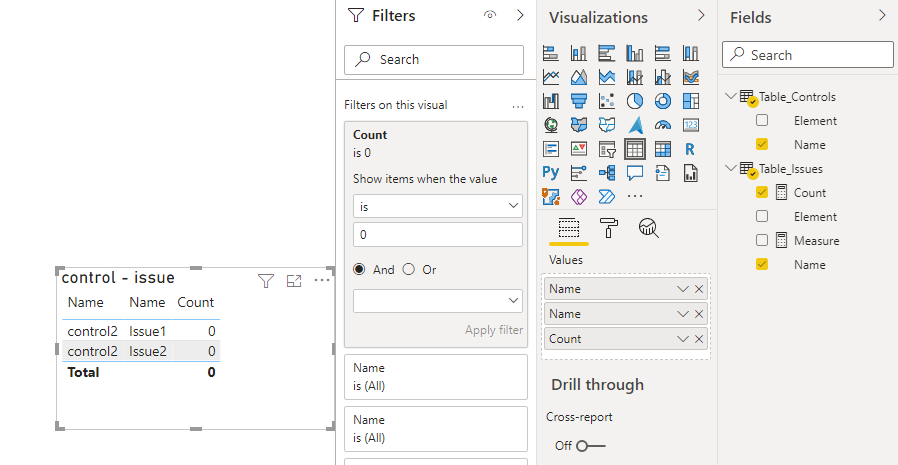Select the Azure map visual

click(x=635, y=125)
